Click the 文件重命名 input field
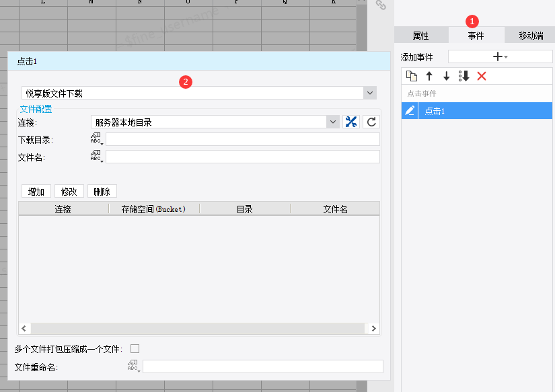The image size is (555, 392). 262,366
